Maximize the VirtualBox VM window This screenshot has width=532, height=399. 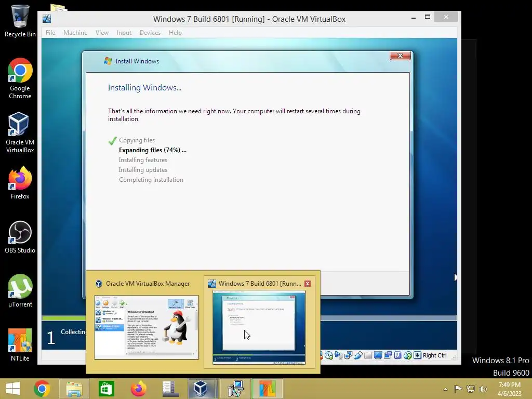[428, 17]
